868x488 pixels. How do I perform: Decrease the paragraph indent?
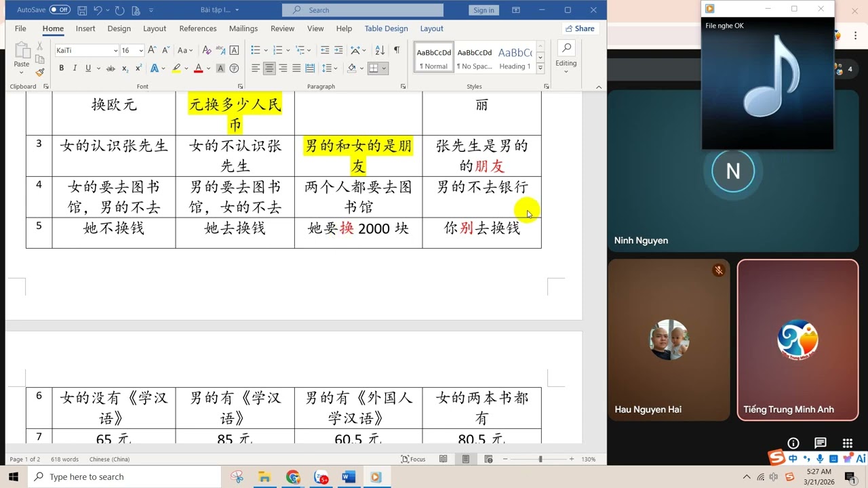325,50
